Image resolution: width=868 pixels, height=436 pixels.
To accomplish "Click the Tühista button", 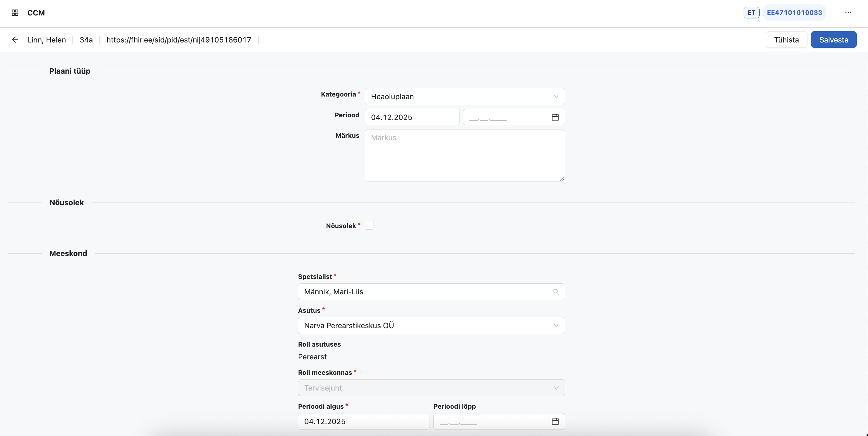I will coord(786,40).
